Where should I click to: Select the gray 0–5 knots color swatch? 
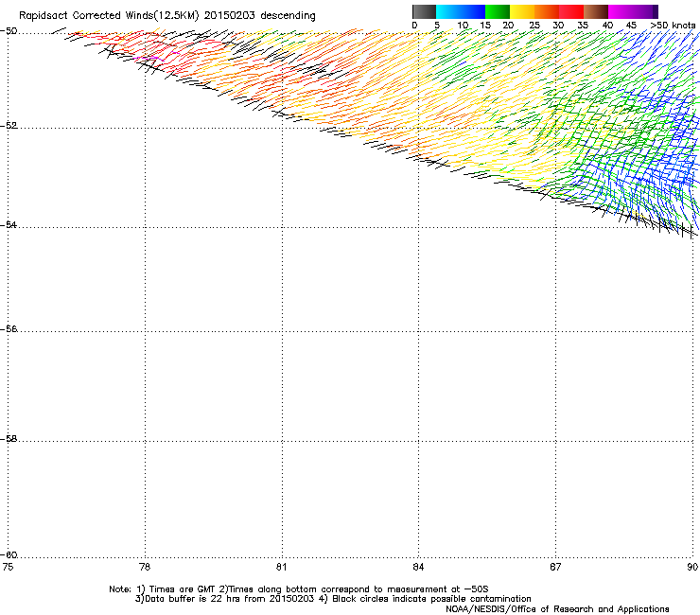click(424, 11)
